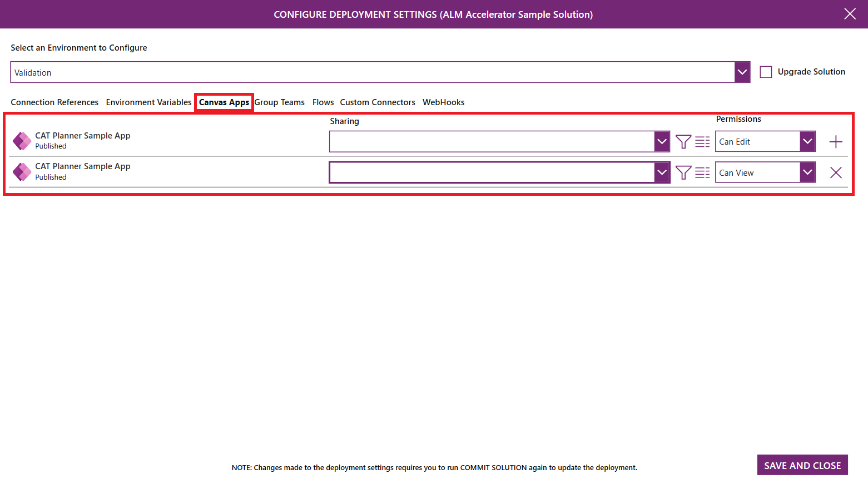Open the Flows tab

pos(323,102)
